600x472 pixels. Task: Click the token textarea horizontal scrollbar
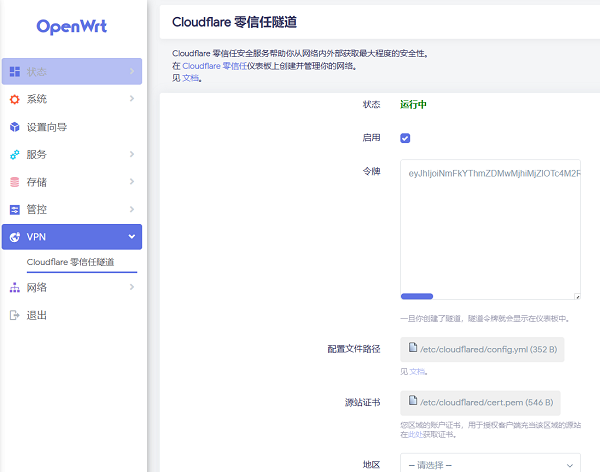[x=417, y=296]
